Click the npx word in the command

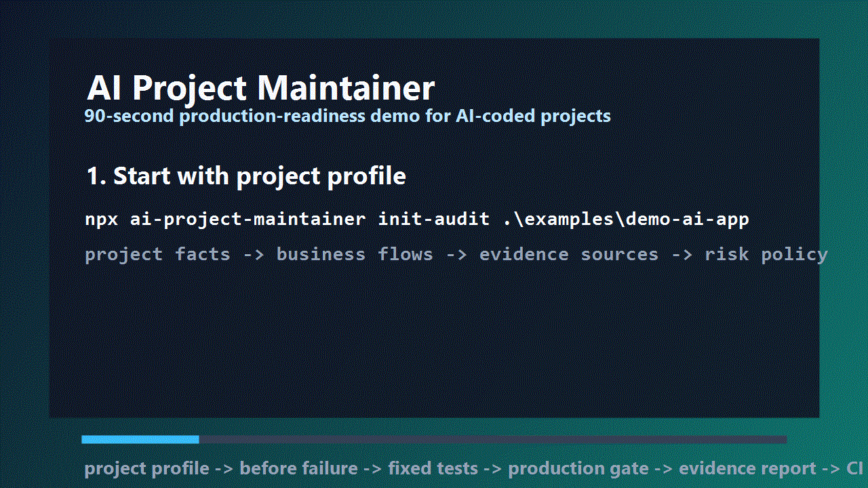pyautogui.click(x=102, y=220)
